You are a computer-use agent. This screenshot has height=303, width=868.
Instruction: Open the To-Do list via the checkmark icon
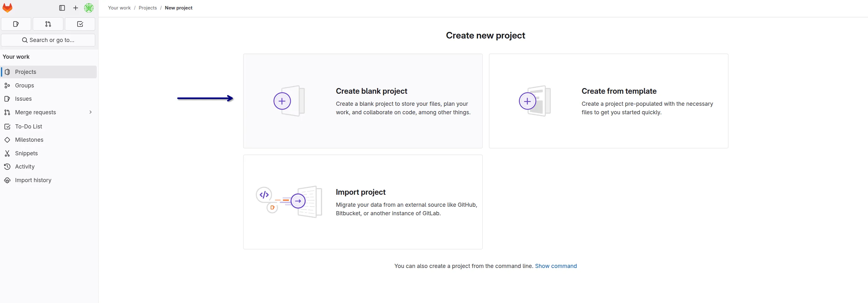[x=79, y=24]
